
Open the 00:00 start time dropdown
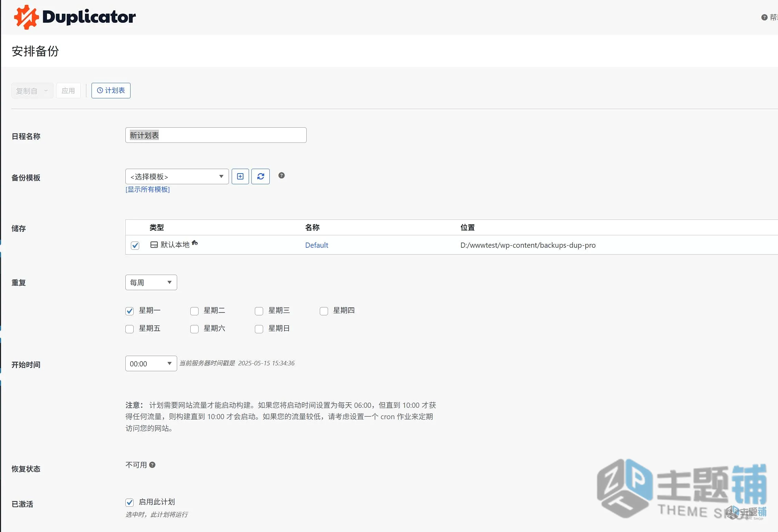[151, 364]
